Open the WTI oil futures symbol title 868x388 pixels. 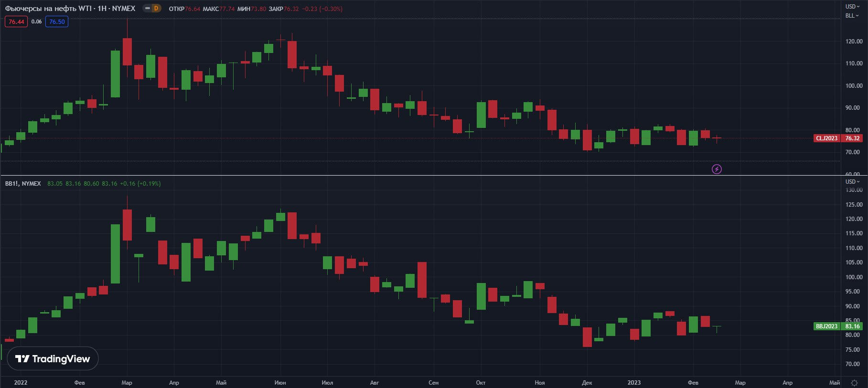tap(70, 9)
